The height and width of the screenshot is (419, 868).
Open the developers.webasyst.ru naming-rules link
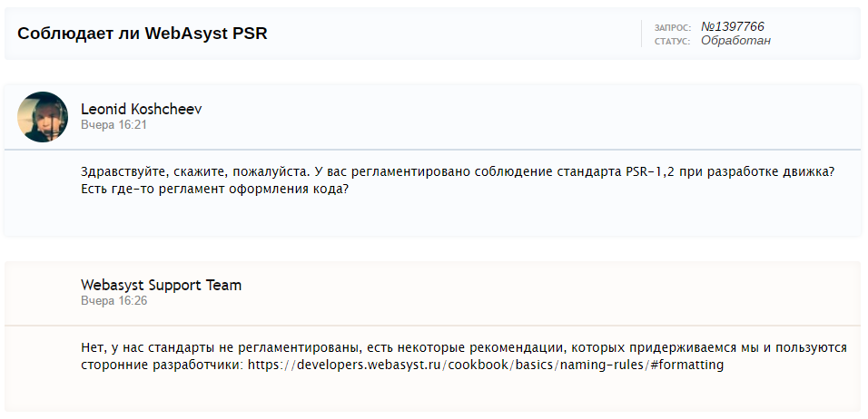tap(485, 365)
